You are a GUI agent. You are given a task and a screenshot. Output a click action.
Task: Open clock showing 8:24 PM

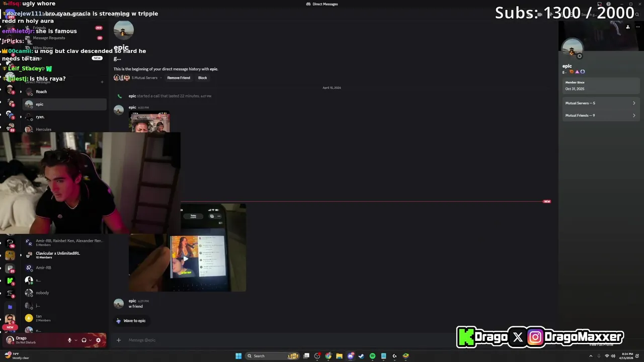(627, 356)
